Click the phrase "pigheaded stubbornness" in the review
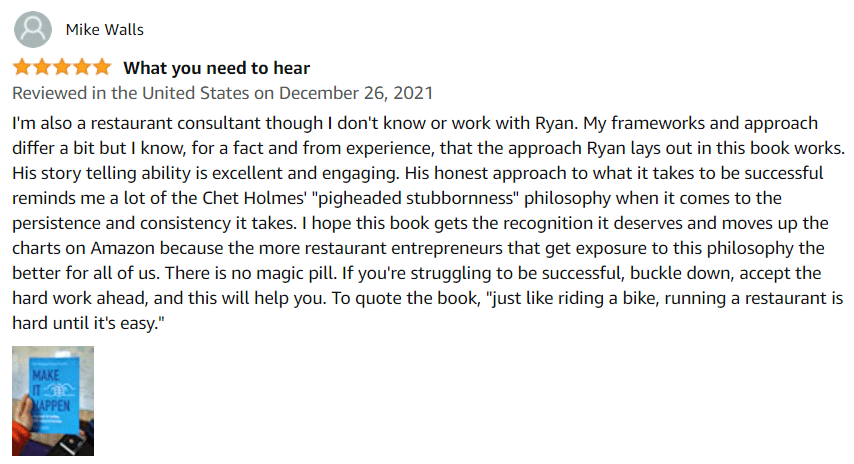This screenshot has width=854, height=464. [416, 198]
